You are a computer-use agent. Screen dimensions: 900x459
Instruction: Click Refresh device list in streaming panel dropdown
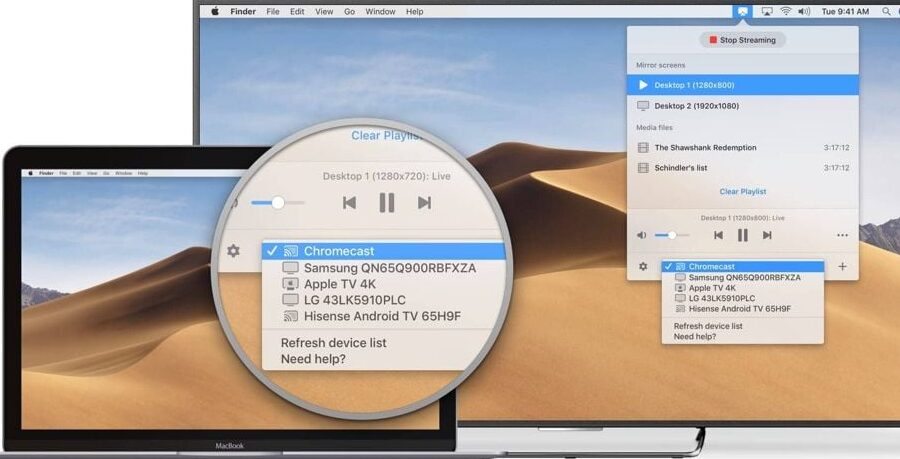coord(708,326)
